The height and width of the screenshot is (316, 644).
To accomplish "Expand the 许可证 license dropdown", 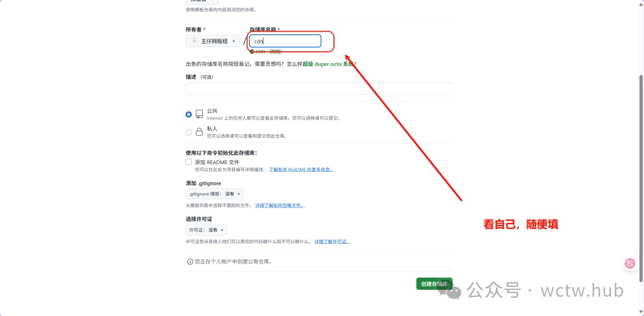I will 206,230.
